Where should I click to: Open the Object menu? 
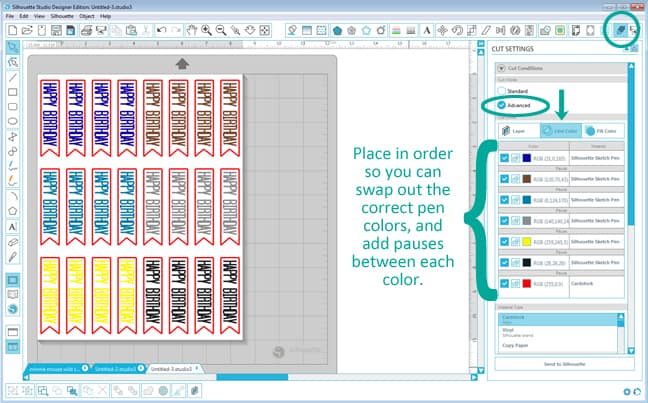87,16
